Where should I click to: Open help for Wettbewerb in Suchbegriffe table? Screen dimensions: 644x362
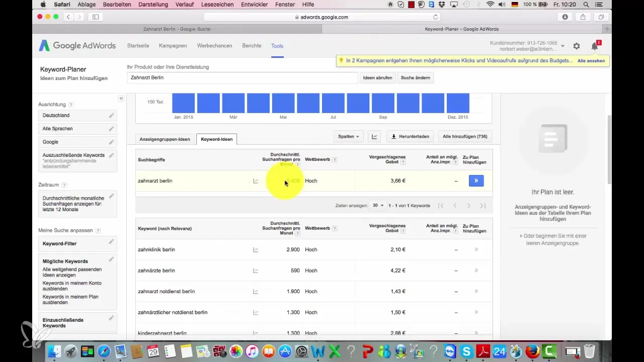pyautogui.click(x=335, y=160)
